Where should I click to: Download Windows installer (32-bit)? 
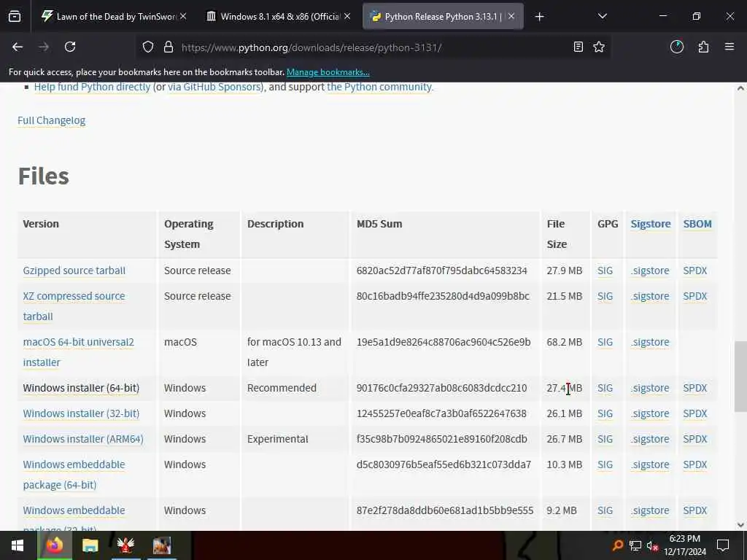coord(81,413)
